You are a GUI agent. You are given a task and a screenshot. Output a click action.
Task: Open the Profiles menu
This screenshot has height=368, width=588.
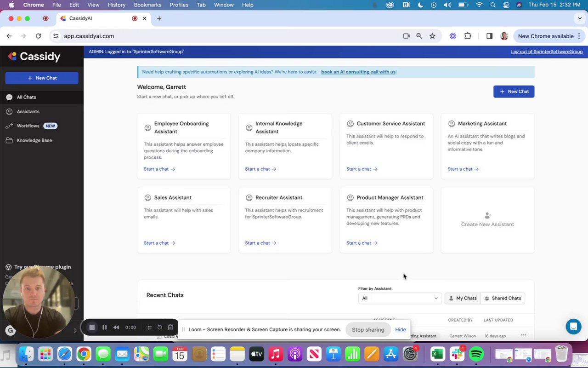[x=179, y=5]
